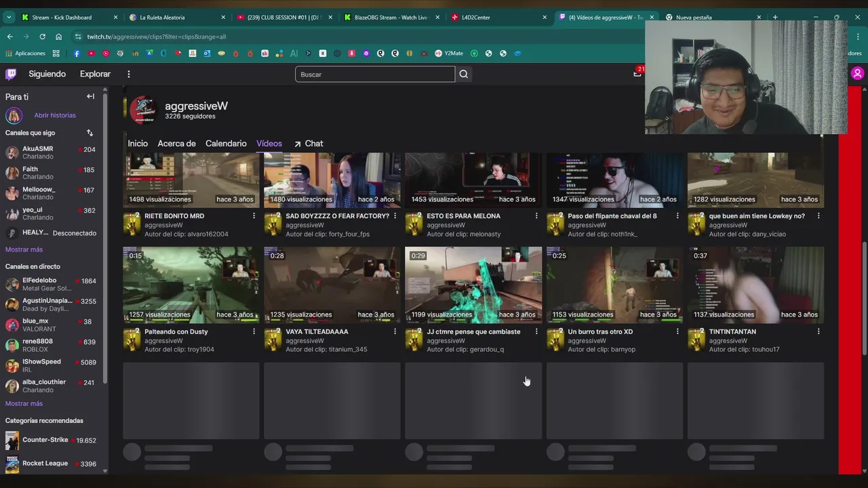Open Aplicaciones bookmarks shortcut
Screen dimensions: 868x488
26,54
